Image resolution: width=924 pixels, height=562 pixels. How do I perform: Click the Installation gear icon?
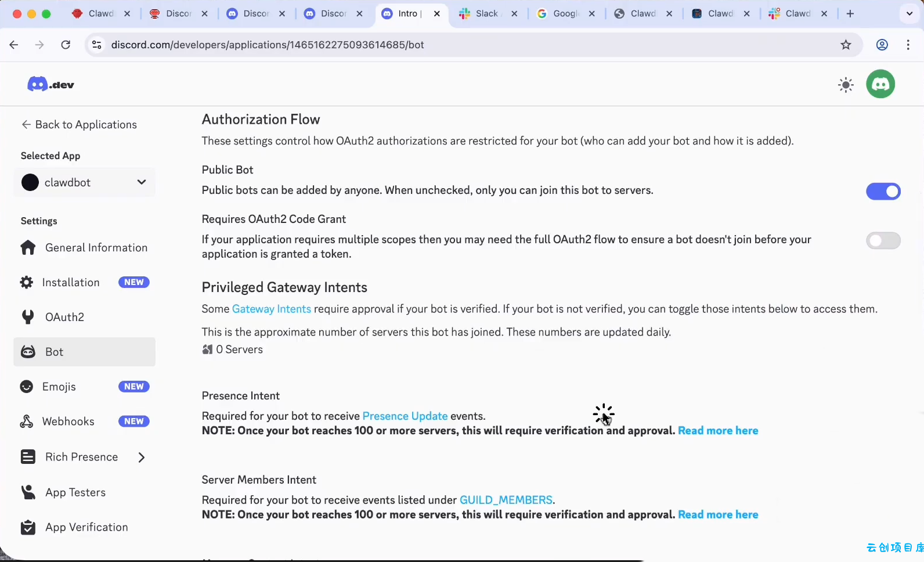click(x=27, y=283)
